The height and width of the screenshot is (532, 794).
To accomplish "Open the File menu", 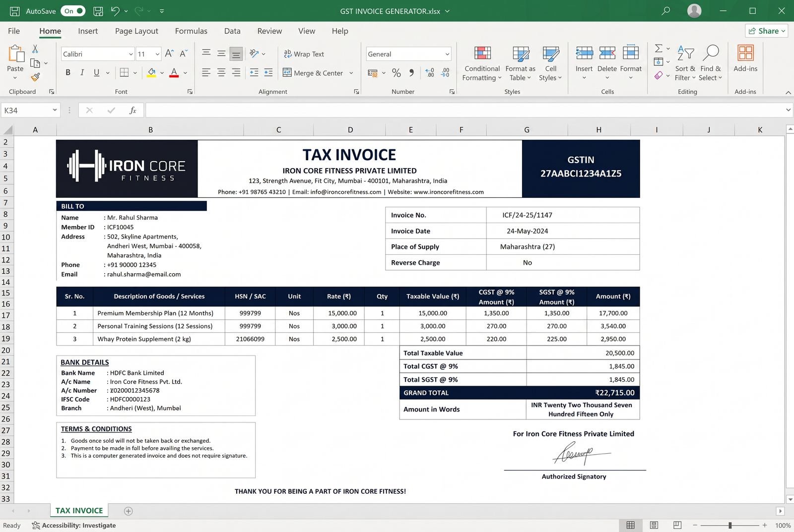I will pos(14,31).
